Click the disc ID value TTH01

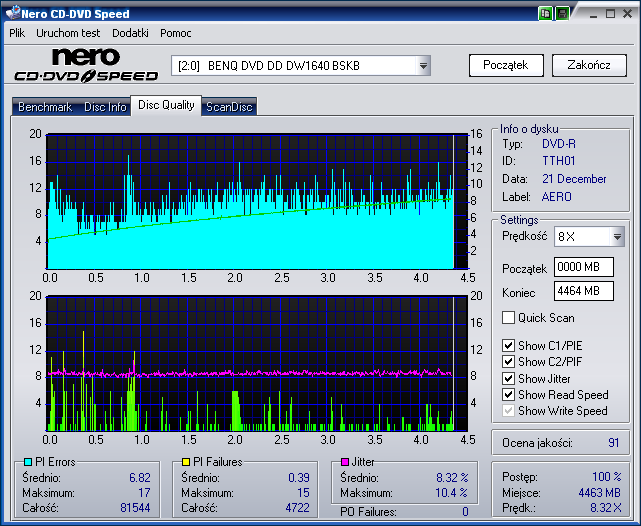(558, 161)
